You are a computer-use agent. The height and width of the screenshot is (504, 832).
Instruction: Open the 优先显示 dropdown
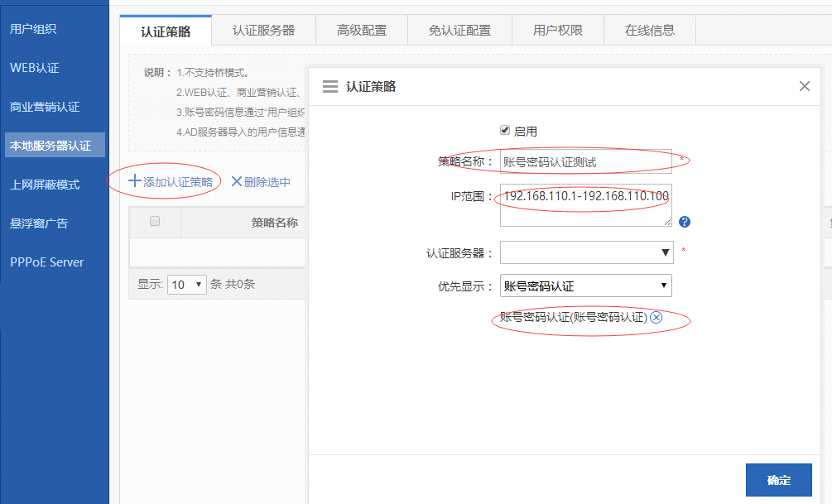coord(586,286)
